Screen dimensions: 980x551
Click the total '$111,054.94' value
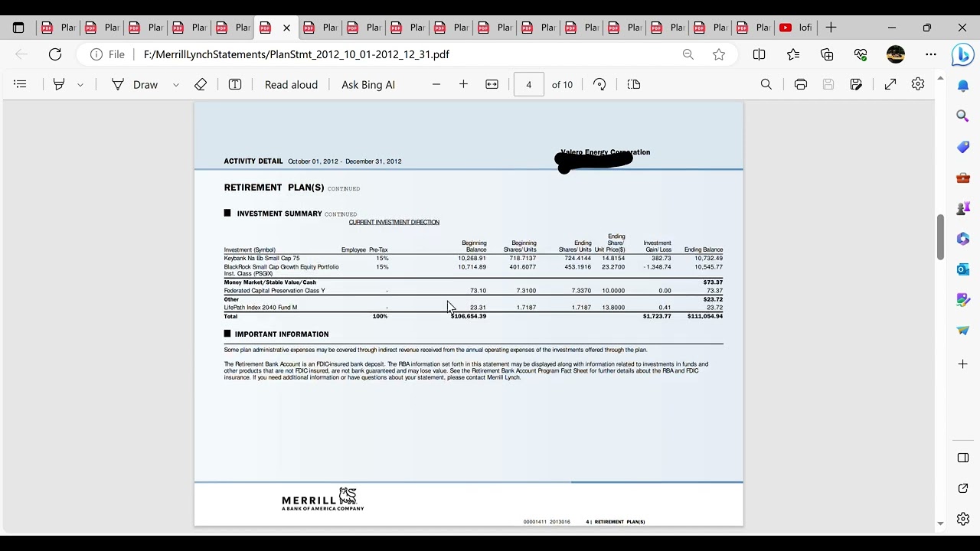tap(705, 316)
